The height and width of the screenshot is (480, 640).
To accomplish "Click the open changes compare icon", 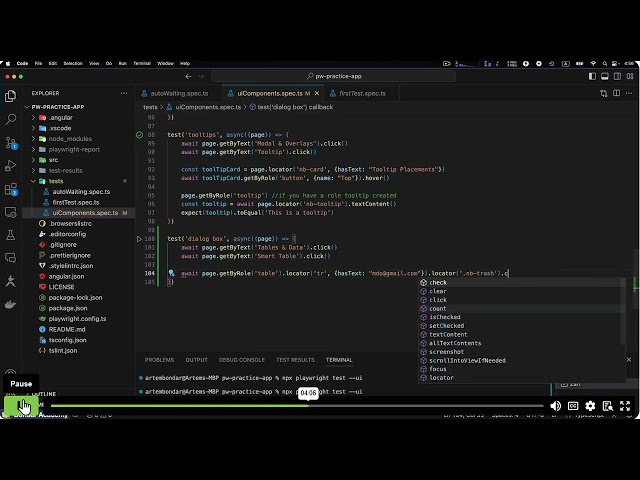I will point(604,93).
